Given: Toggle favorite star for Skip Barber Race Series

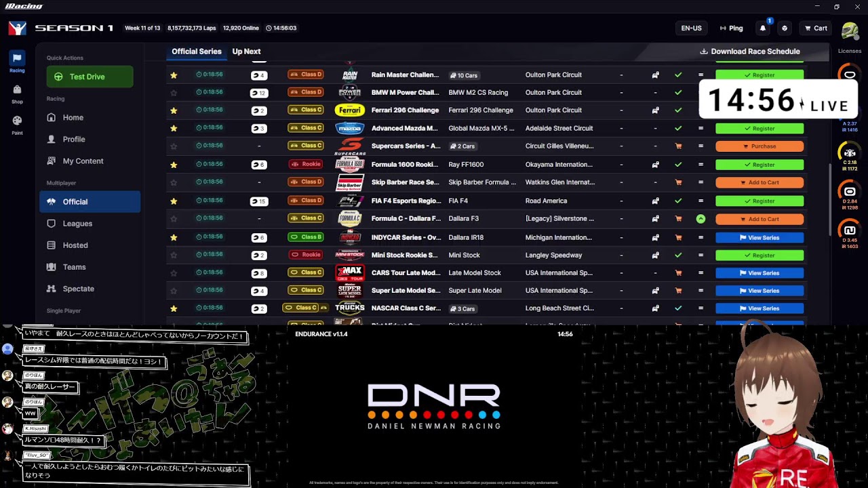Looking at the screenshot, I should 174,182.
